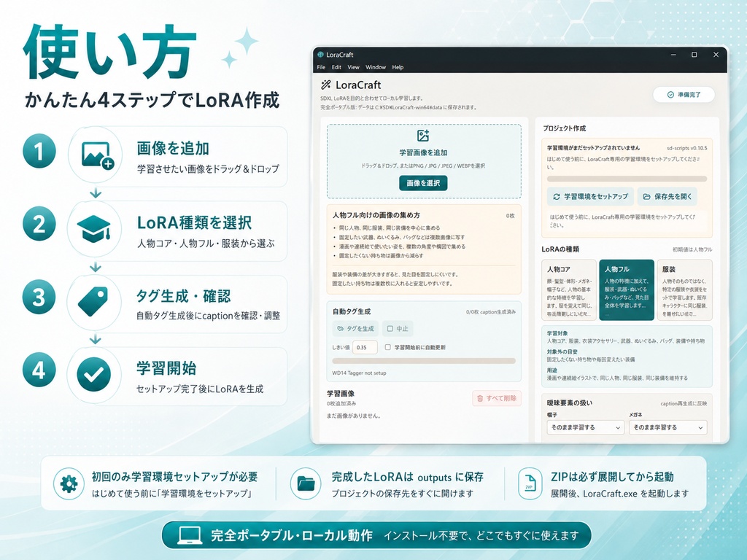Image resolution: width=747 pixels, height=560 pixels.
Task: Open the Edit menu
Action: point(336,67)
